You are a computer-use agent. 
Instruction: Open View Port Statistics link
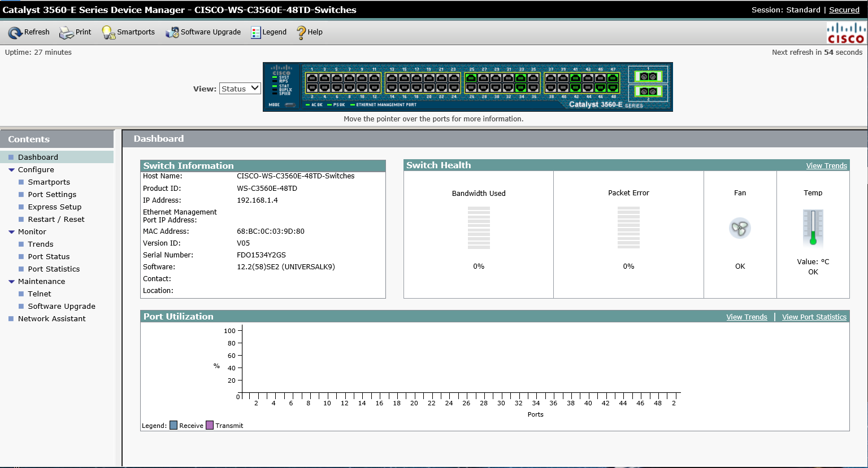[x=814, y=317]
